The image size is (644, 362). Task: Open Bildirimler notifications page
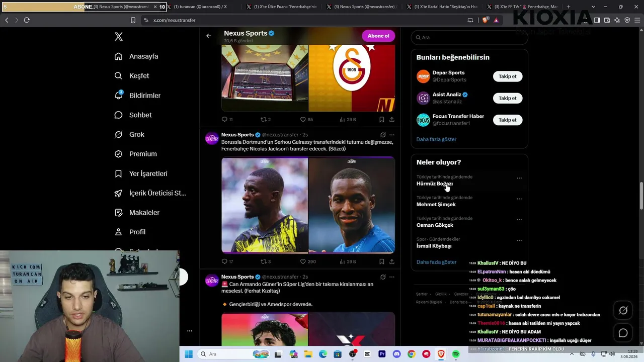(137, 96)
